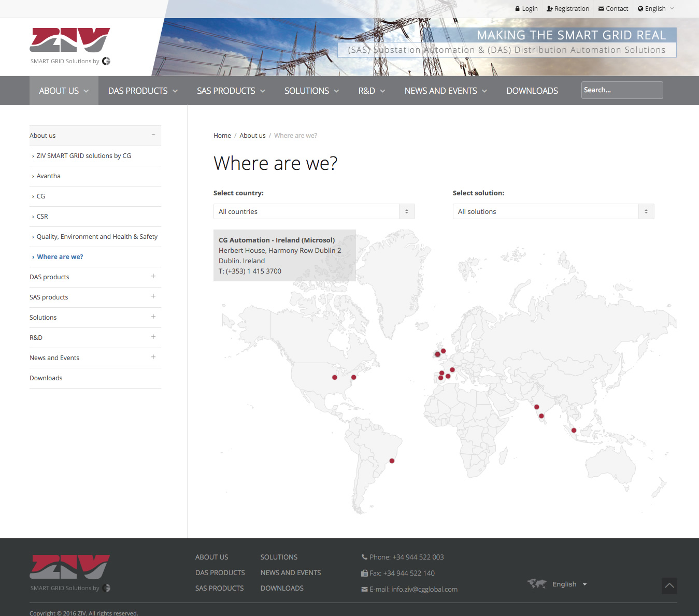Expand the Solutions sidebar section
This screenshot has width=699, height=616.
(x=153, y=317)
